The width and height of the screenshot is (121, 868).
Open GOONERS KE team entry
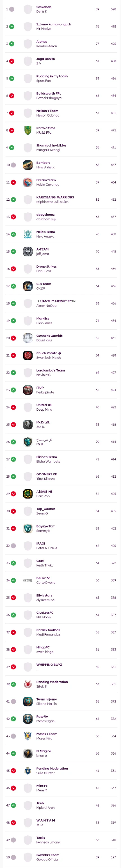pos(46,474)
